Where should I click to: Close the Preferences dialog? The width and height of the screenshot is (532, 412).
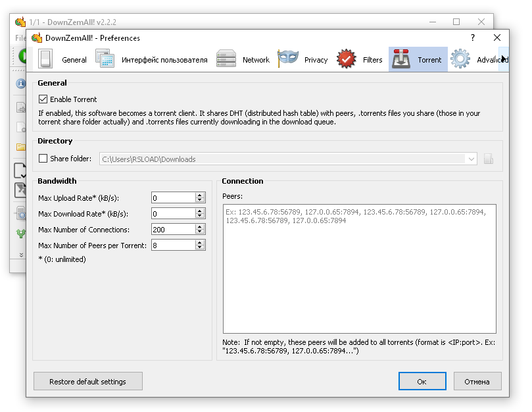coord(496,38)
